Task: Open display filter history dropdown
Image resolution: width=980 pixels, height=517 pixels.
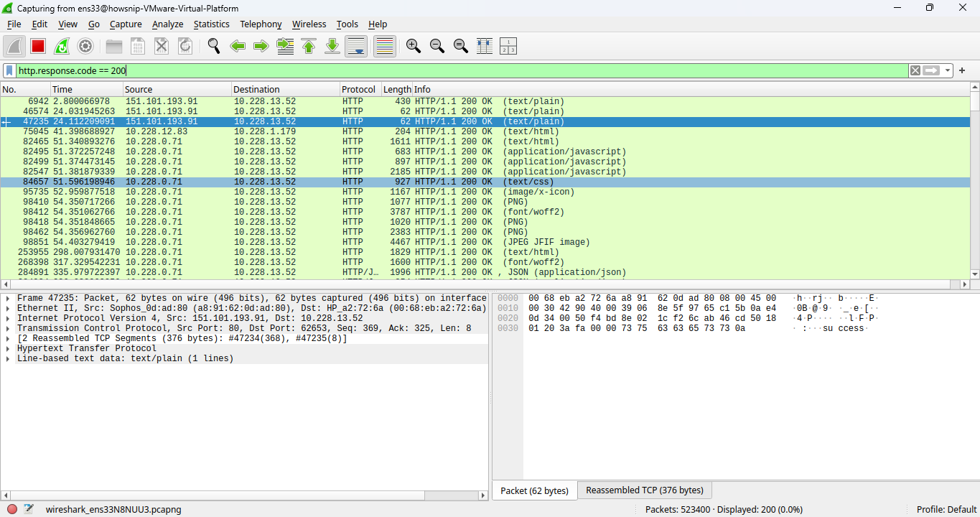Action: [x=948, y=70]
